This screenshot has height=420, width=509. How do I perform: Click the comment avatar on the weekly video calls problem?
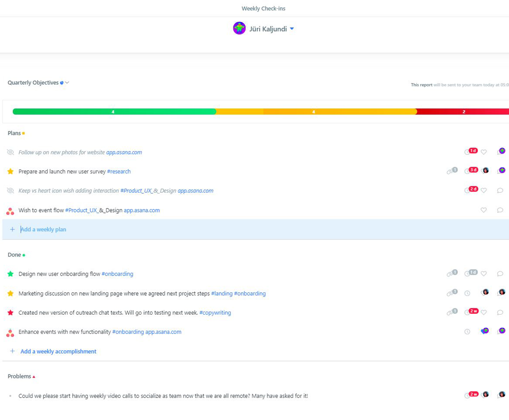point(502,395)
